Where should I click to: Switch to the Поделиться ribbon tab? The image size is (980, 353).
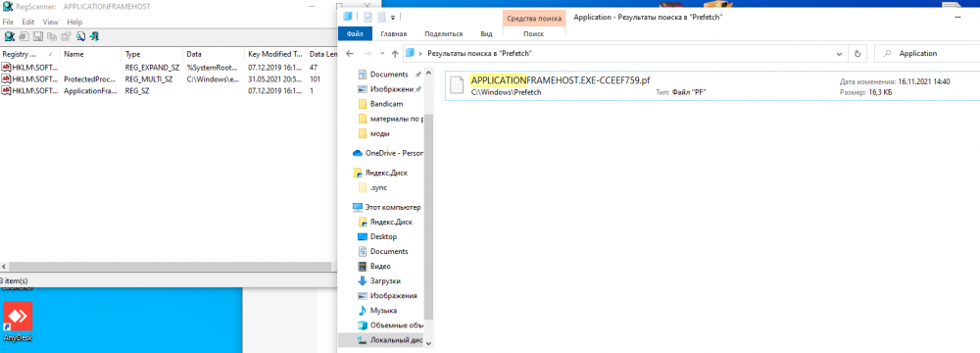(x=443, y=33)
